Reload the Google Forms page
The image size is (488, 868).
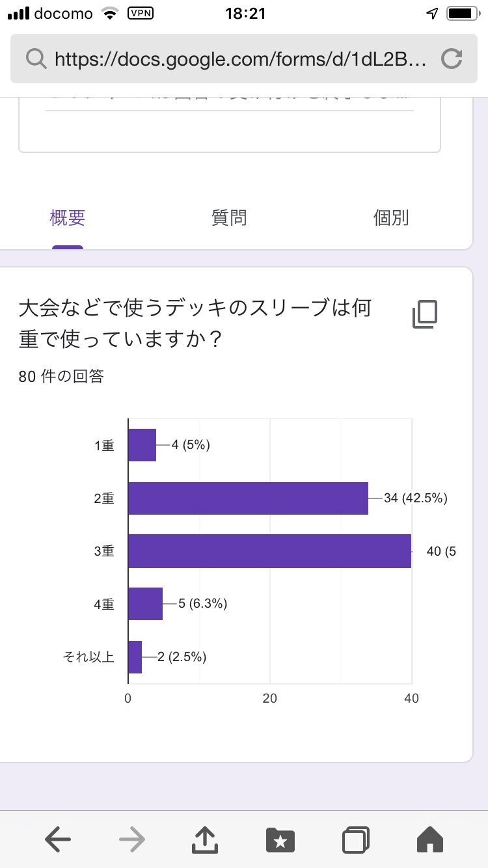(452, 59)
